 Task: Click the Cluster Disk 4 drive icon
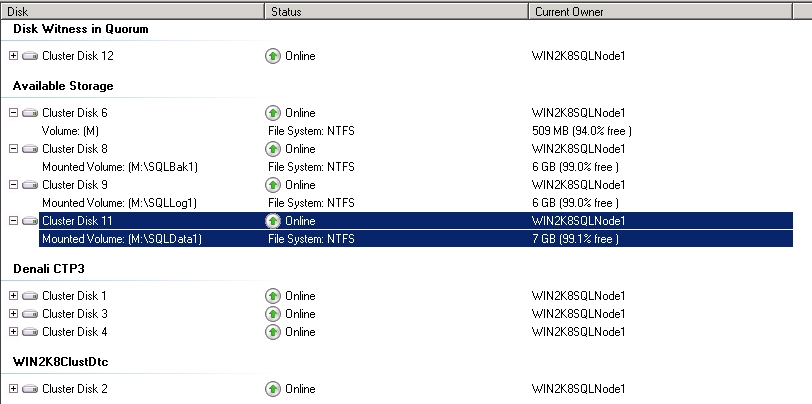click(30, 332)
